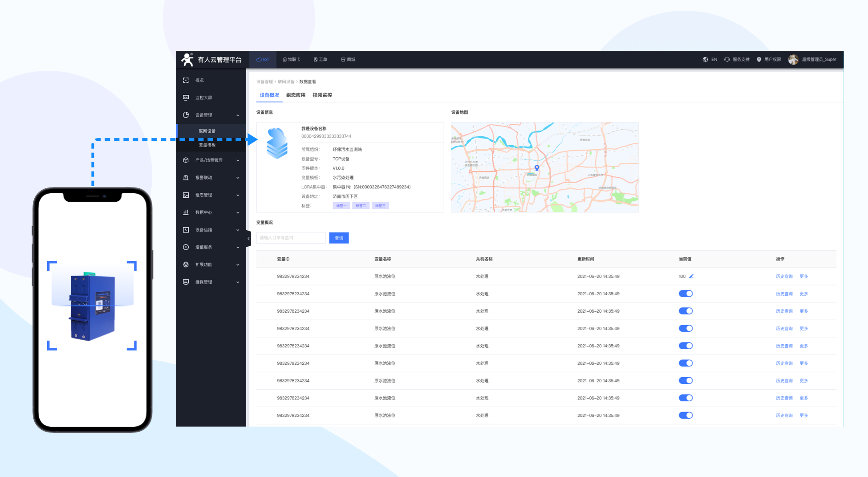Open the user avatar for 超级管理员_Super
The height and width of the screenshot is (477, 868).
coord(793,59)
